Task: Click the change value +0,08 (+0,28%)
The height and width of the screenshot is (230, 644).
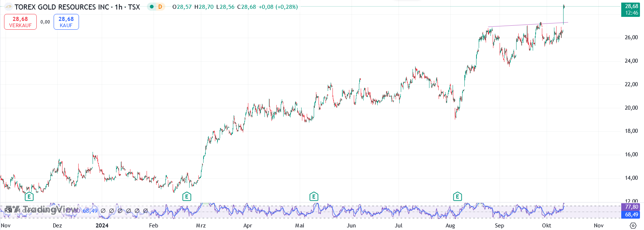Action: click(x=278, y=7)
